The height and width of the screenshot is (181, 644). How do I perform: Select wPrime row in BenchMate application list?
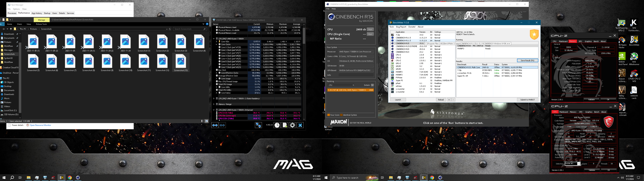pyautogui.click(x=422, y=86)
